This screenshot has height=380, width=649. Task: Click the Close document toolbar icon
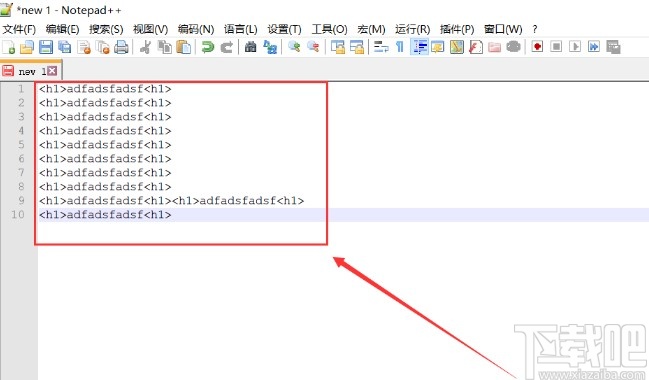pyautogui.click(x=84, y=47)
